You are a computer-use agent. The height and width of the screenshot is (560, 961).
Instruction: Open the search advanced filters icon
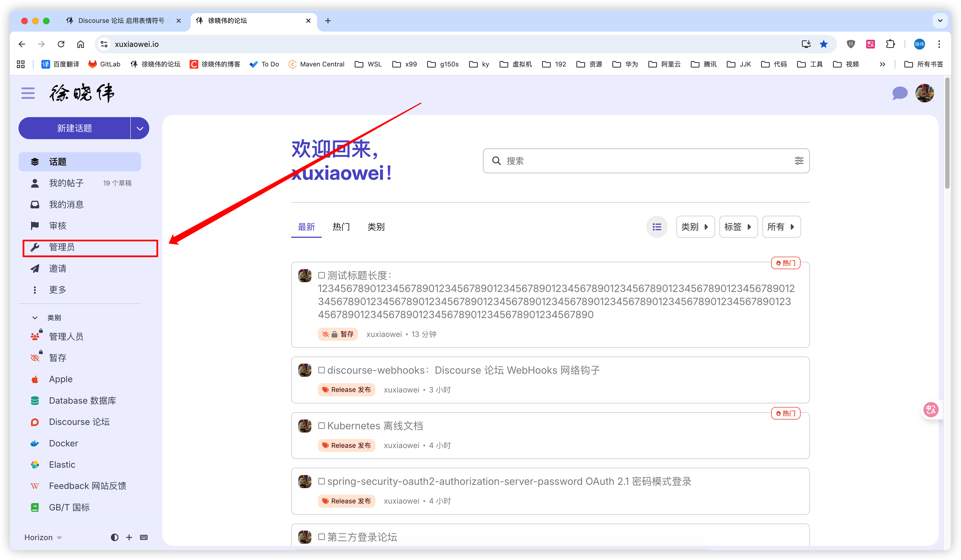[x=799, y=161]
